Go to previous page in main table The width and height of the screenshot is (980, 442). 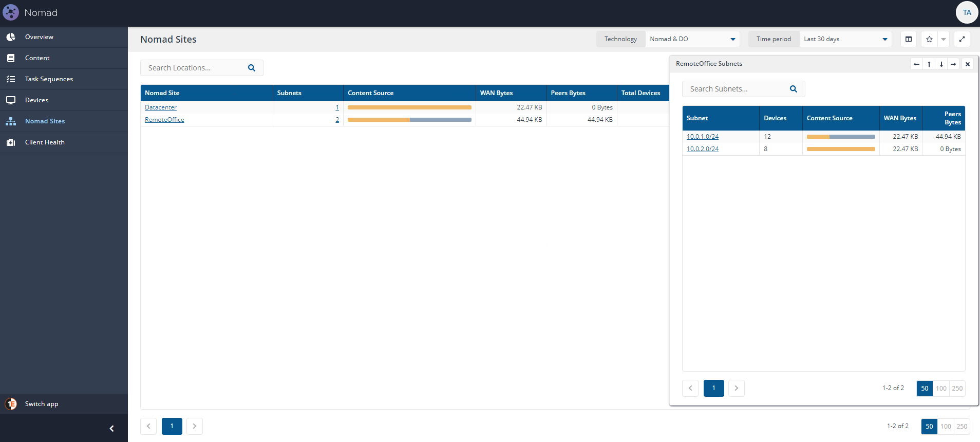148,426
